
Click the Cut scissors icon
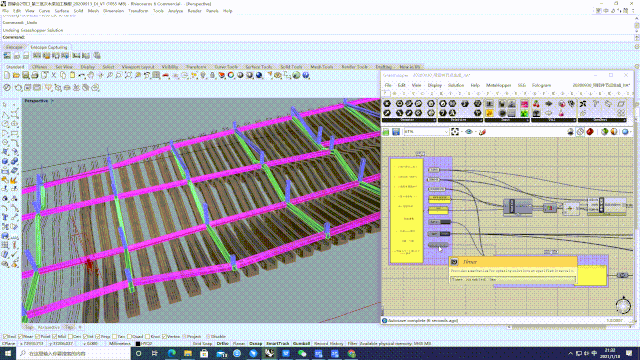pyautogui.click(x=53, y=76)
